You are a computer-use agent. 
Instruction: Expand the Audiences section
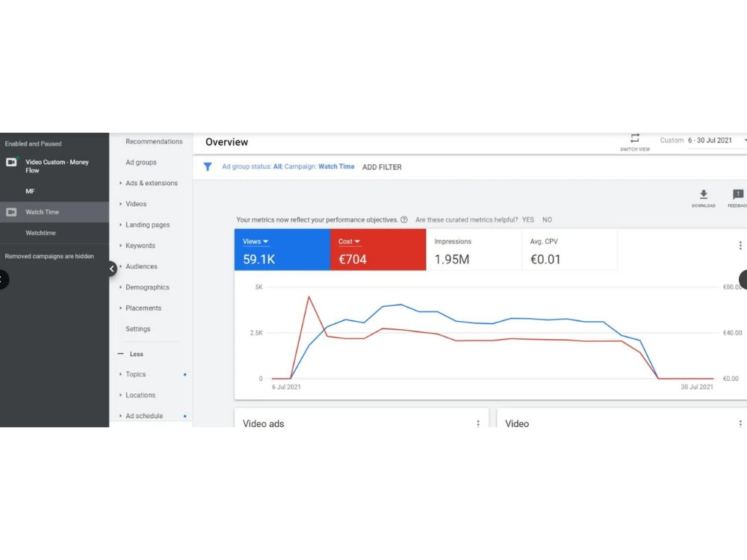(x=141, y=267)
